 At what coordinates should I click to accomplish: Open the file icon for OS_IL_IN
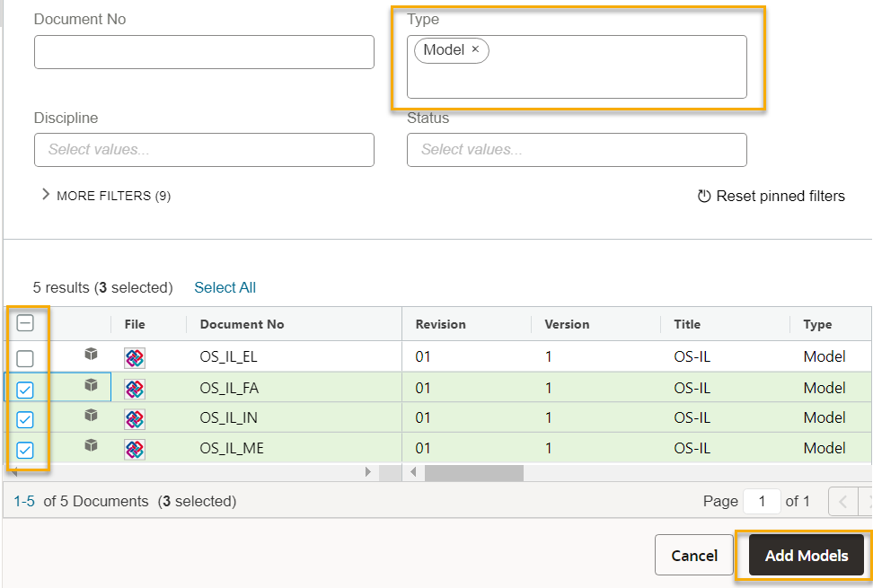(135, 419)
